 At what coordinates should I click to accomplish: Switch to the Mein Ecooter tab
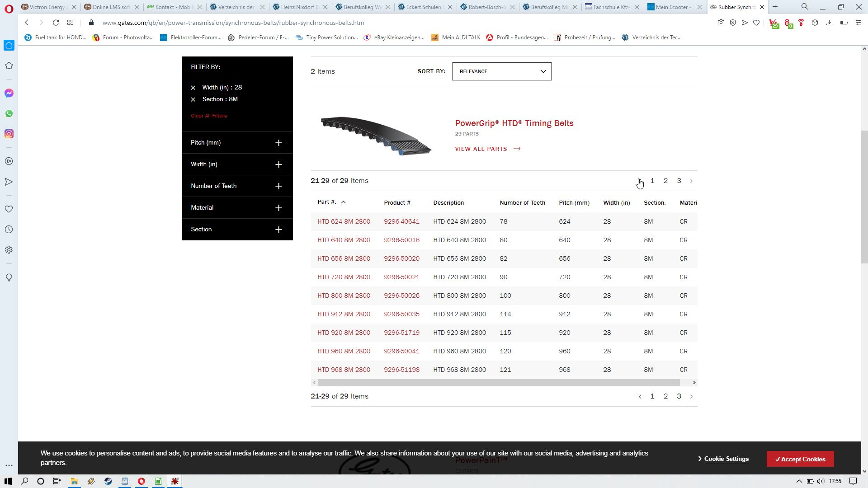(x=670, y=7)
